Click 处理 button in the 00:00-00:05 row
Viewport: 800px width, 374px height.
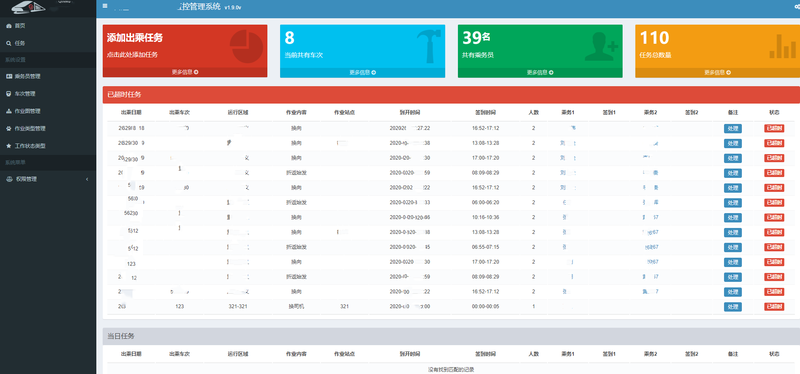click(x=733, y=307)
